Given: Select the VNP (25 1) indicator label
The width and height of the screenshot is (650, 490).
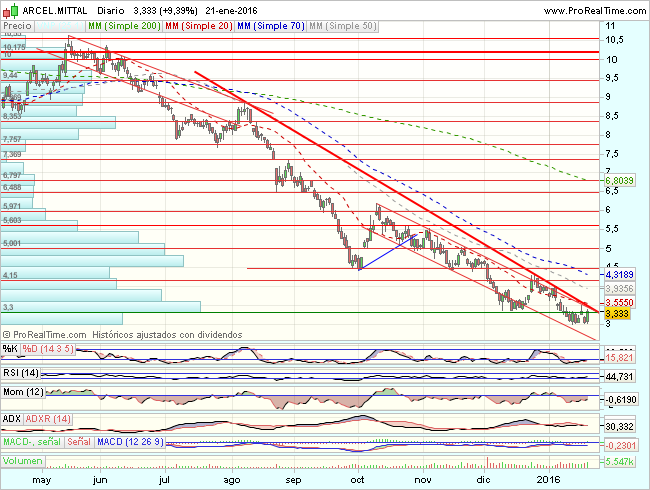Looking at the screenshot, I should pyautogui.click(x=60, y=26).
